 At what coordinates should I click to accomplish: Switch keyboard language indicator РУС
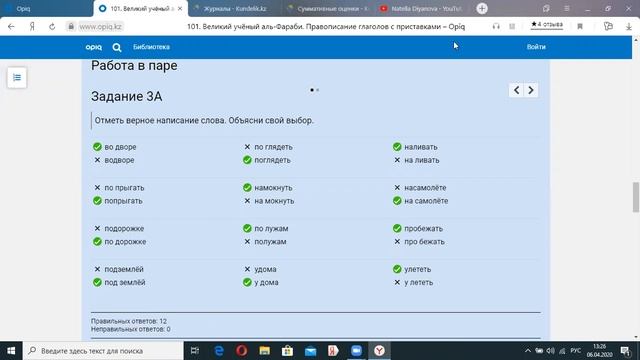pos(576,351)
